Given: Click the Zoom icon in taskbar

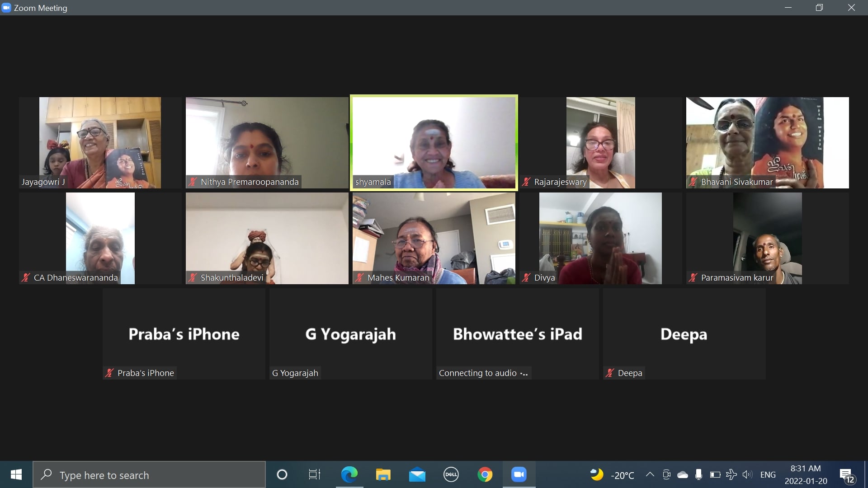Looking at the screenshot, I should pos(519,474).
